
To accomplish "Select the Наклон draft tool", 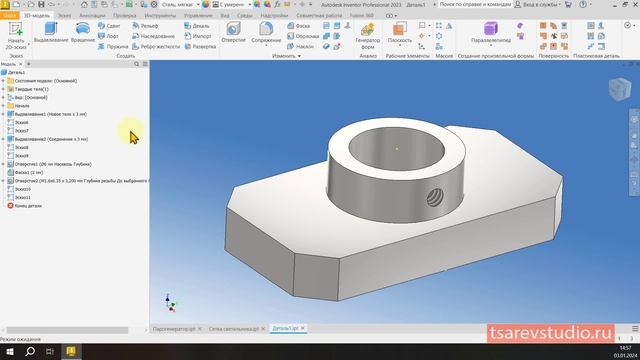I will pyautogui.click(x=300, y=47).
